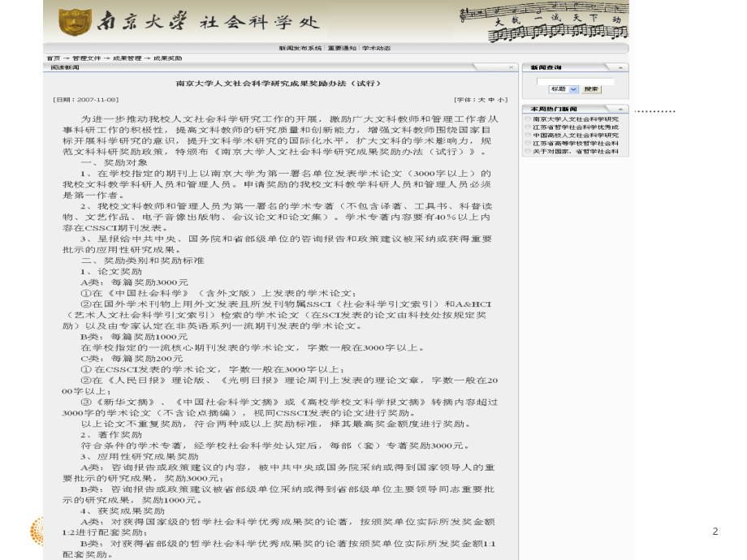Screen dimensions: 747x560
Task: Set font size to 小
Action: tap(501, 100)
